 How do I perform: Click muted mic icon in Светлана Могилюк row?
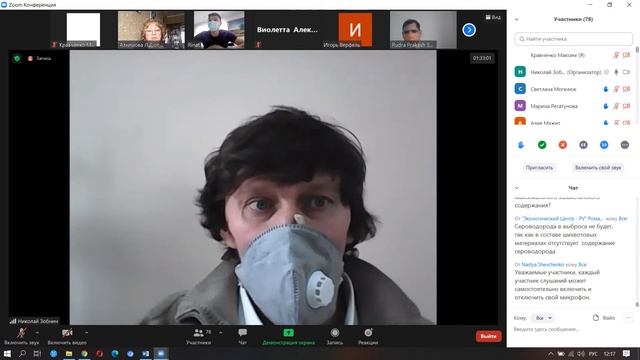pyautogui.click(x=616, y=89)
